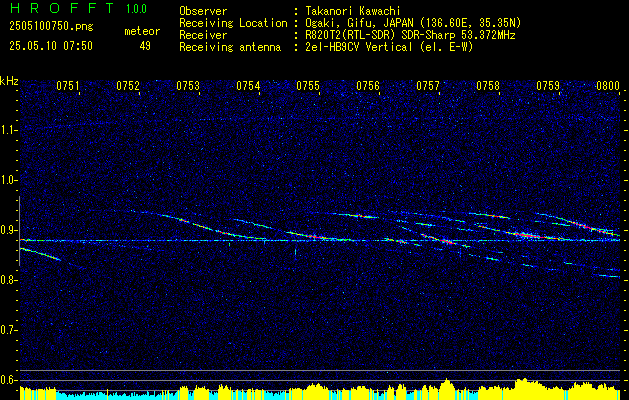Click the 'Receiving Location' label
The width and height of the screenshot is (629, 400).
(x=233, y=23)
